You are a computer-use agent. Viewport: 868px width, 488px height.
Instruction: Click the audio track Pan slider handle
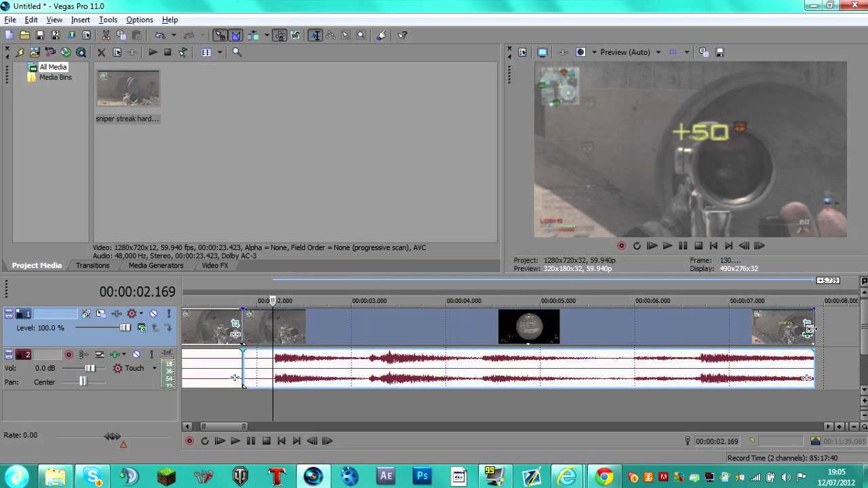click(x=83, y=382)
